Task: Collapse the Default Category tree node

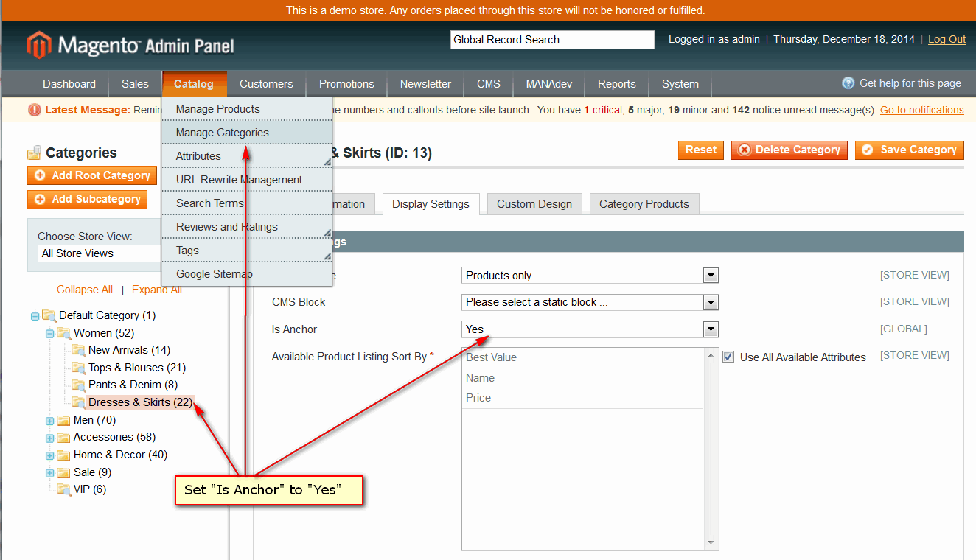Action: (x=35, y=316)
